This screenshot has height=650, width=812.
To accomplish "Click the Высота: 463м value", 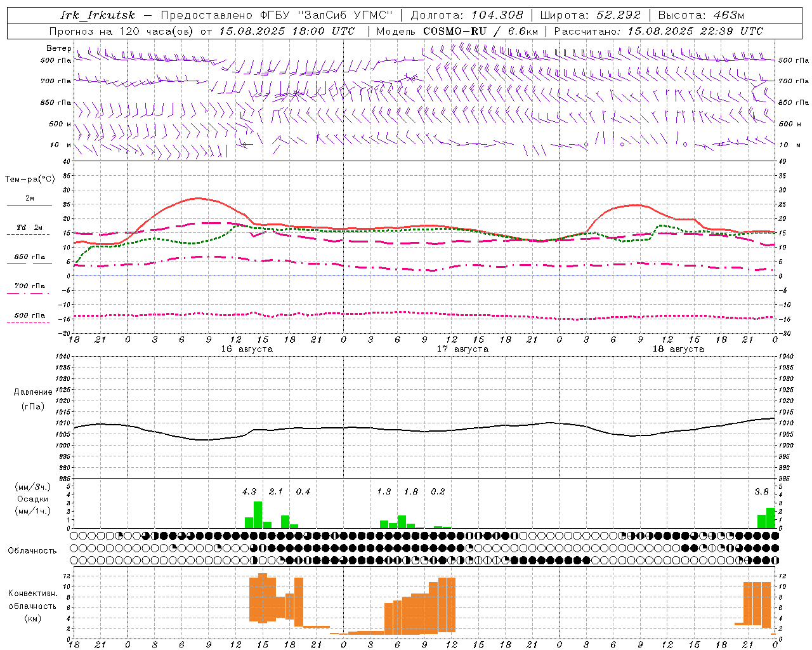I will [x=701, y=15].
